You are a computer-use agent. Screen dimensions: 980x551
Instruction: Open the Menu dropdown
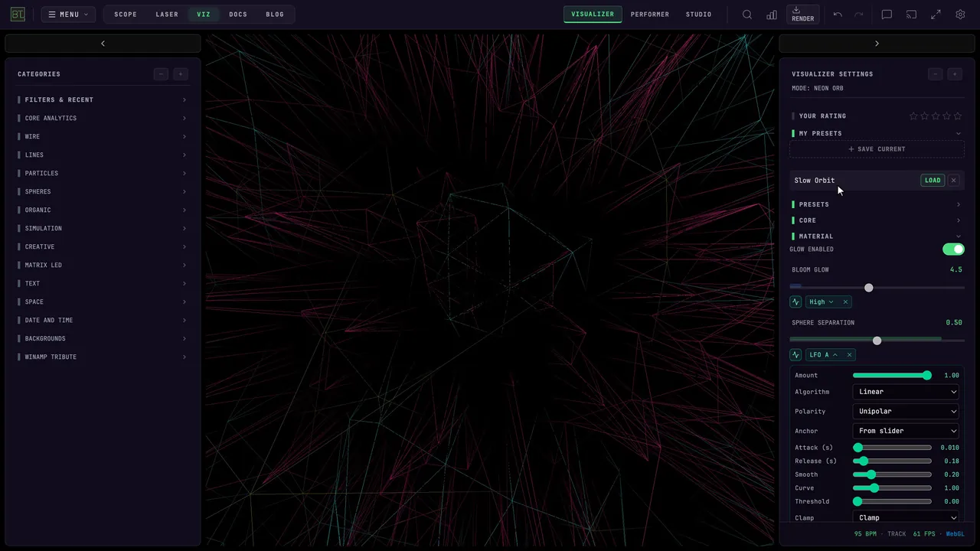pos(68,15)
